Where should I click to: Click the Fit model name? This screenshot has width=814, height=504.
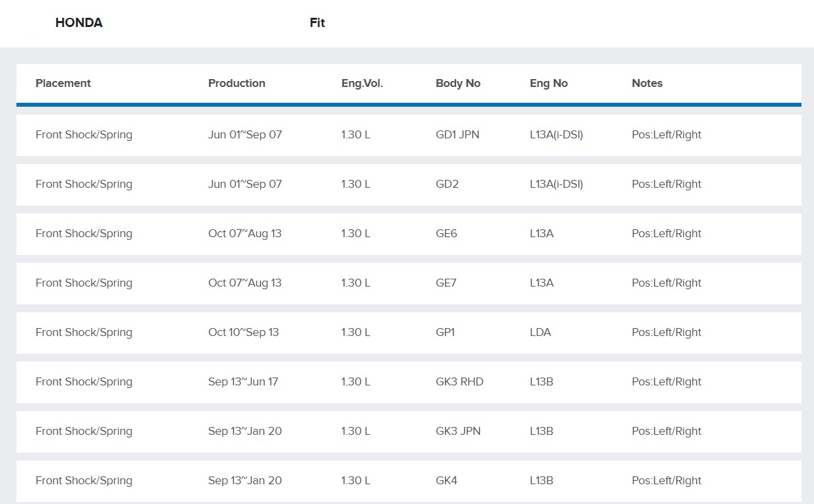click(x=317, y=23)
